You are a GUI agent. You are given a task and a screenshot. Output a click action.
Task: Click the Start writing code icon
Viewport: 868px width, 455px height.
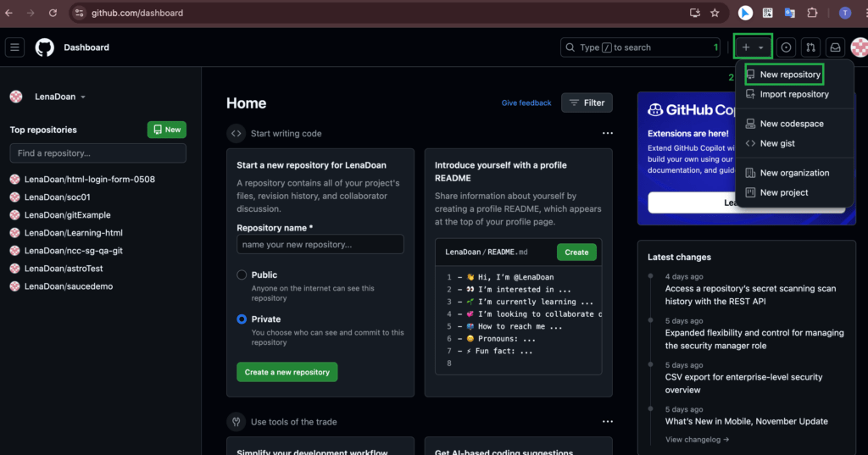click(x=236, y=133)
